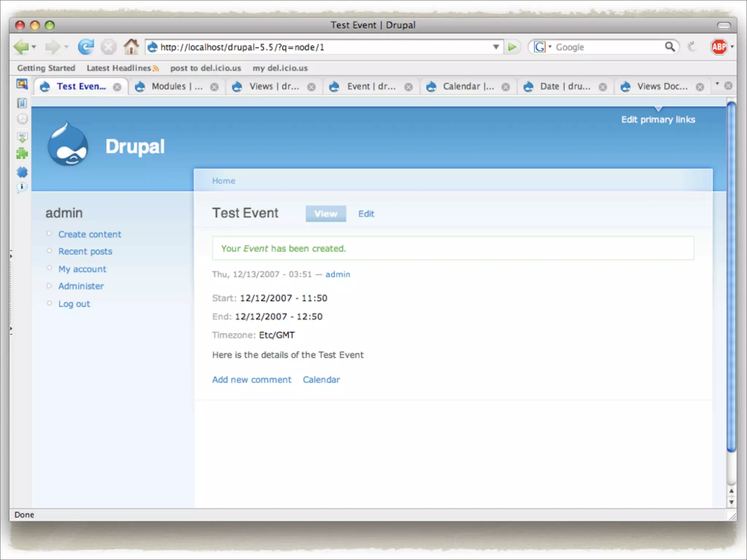Click Log out link
Viewport: 747px width, 560px height.
74,304
